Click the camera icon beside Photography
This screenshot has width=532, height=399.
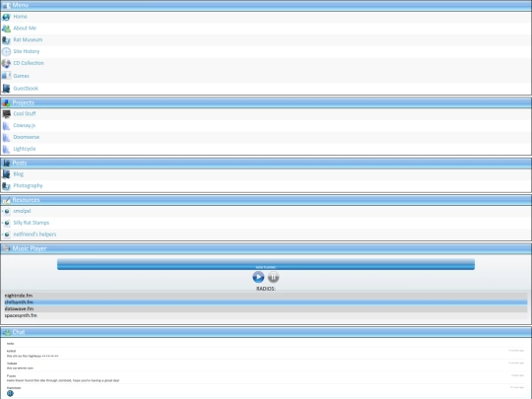pyautogui.click(x=6, y=186)
